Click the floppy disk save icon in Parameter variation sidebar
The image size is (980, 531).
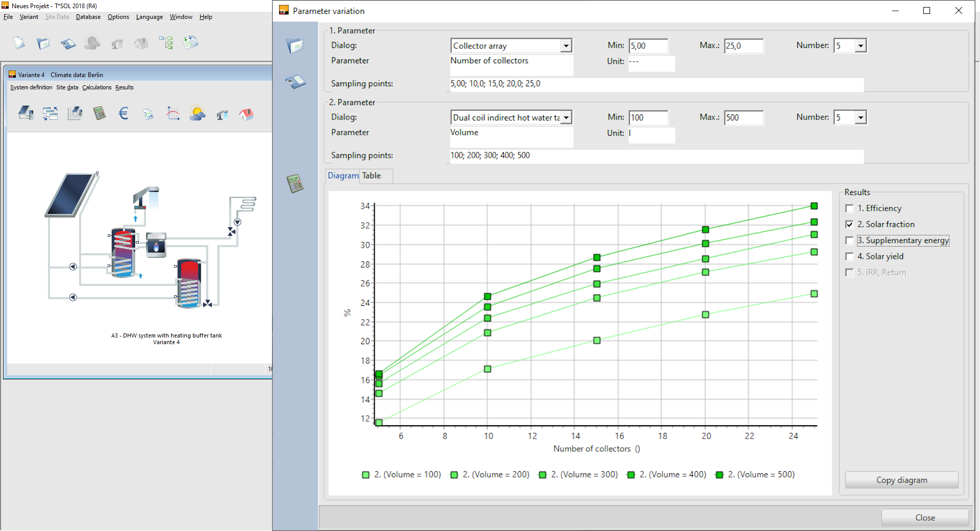click(295, 82)
